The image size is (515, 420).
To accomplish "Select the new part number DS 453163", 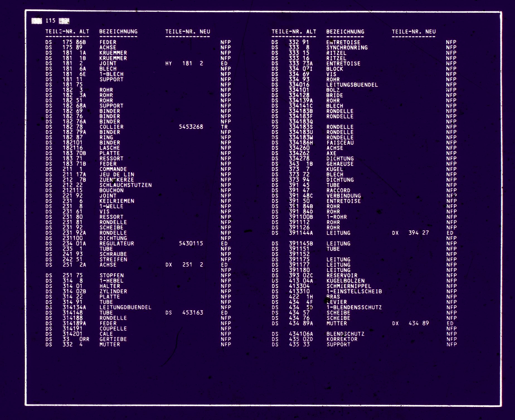I will 184,313.
